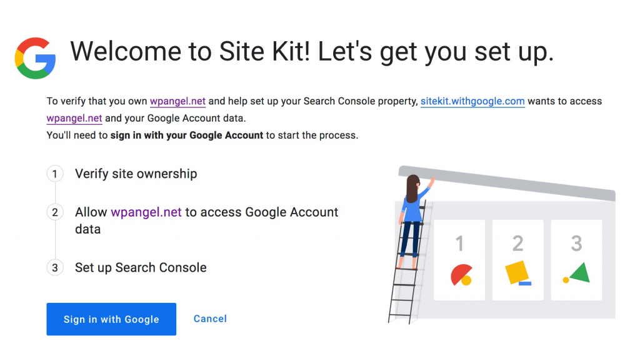Click the Sign in with Google button
Image resolution: width=640 pixels, height=364 pixels.
click(x=111, y=319)
